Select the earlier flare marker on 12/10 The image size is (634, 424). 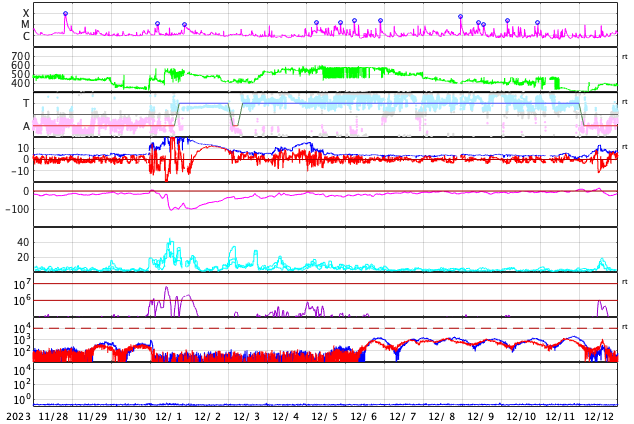507,21
